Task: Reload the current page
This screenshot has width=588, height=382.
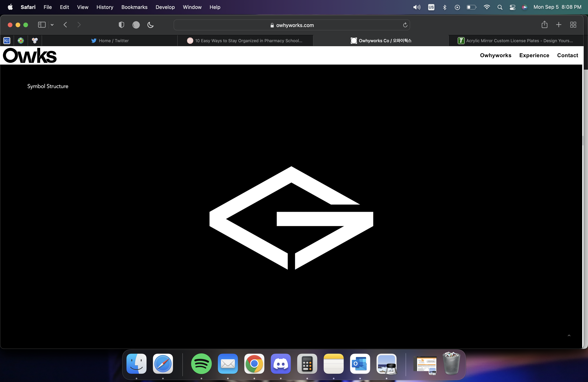Action: click(405, 25)
